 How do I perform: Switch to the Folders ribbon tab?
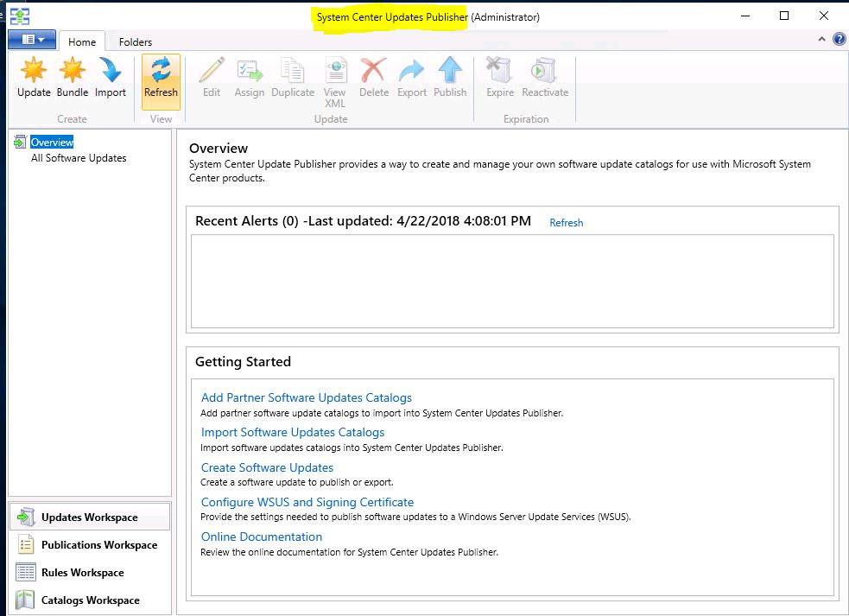136,41
